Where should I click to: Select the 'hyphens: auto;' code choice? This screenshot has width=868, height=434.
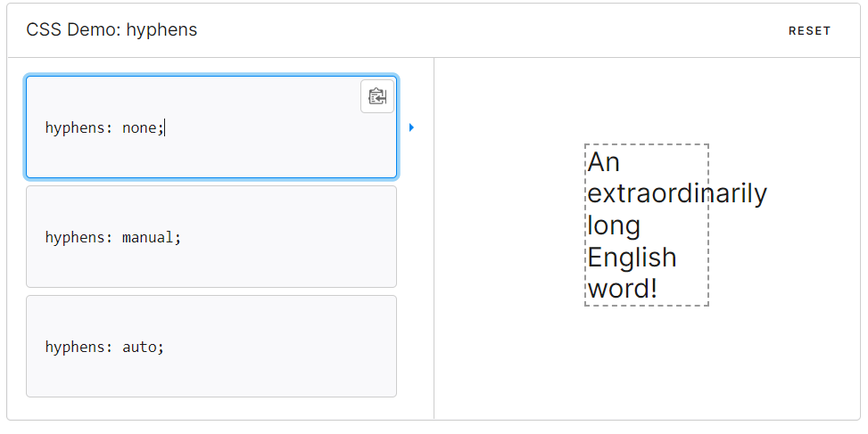211,346
